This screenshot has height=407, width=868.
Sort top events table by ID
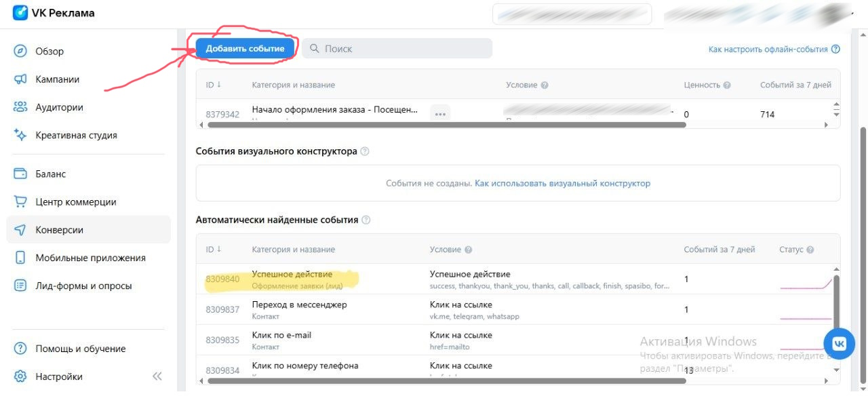pos(214,85)
